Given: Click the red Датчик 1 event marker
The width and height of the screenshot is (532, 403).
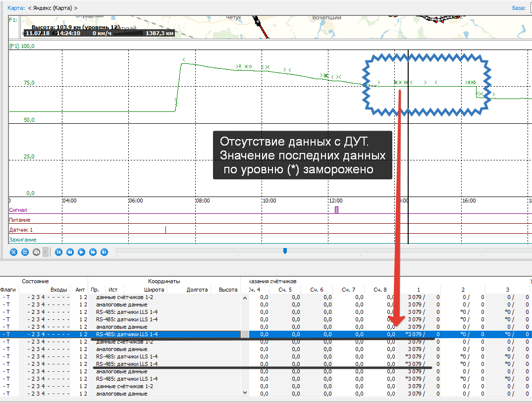Looking at the screenshot, I should pos(165,230).
